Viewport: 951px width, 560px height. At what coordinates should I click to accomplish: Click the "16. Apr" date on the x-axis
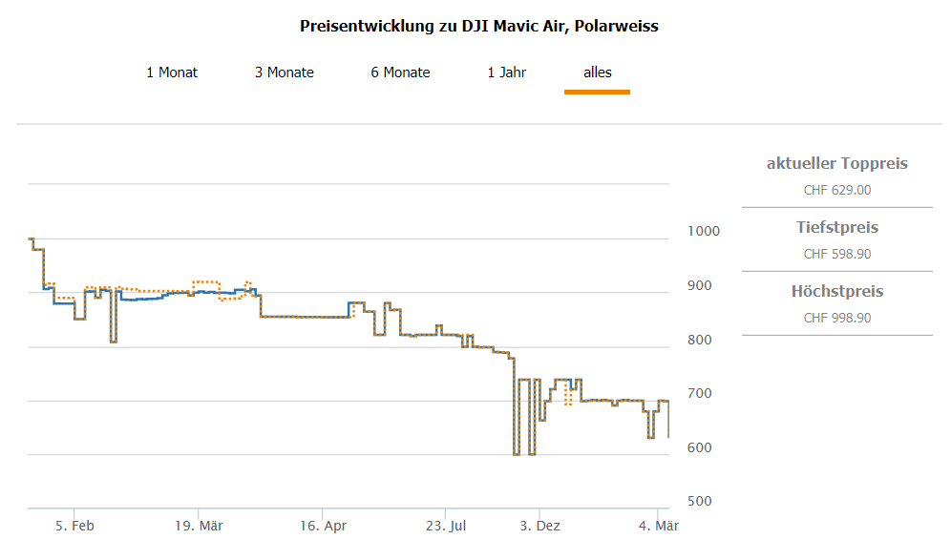[x=323, y=526]
